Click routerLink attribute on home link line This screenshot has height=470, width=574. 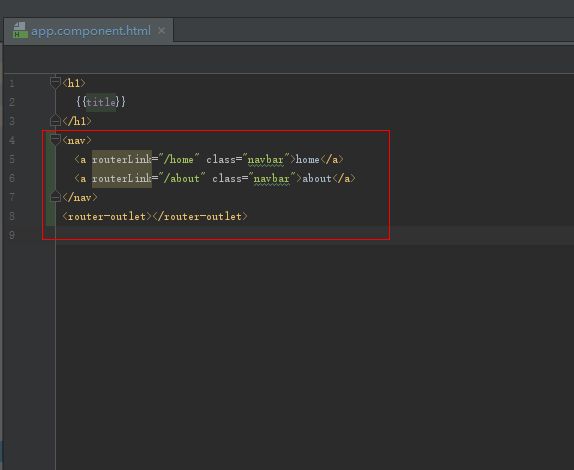[122, 160]
